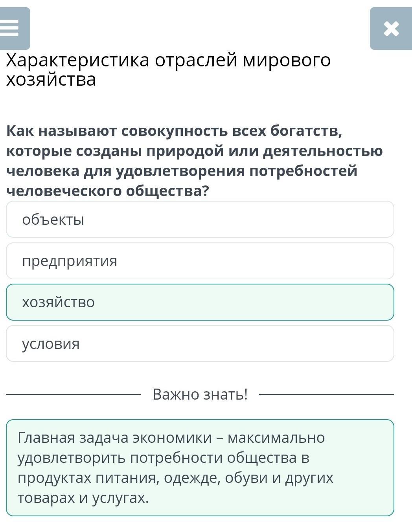The height and width of the screenshot is (532, 412).
Task: Select the answer option «объекты»
Action: pyautogui.click(x=200, y=219)
